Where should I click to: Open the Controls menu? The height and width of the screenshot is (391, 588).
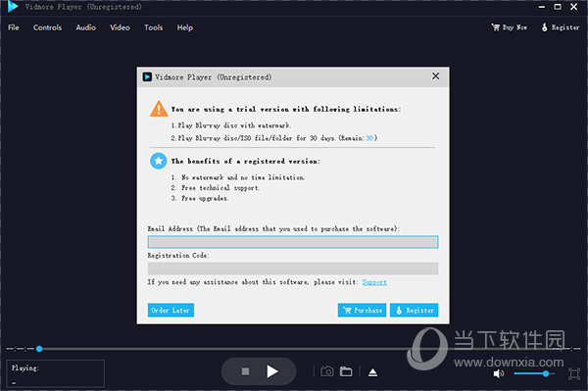tap(47, 27)
